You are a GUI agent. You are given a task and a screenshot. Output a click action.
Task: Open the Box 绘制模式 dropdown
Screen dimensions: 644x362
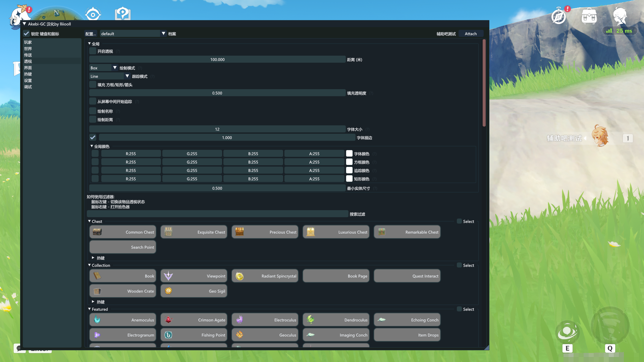click(103, 68)
